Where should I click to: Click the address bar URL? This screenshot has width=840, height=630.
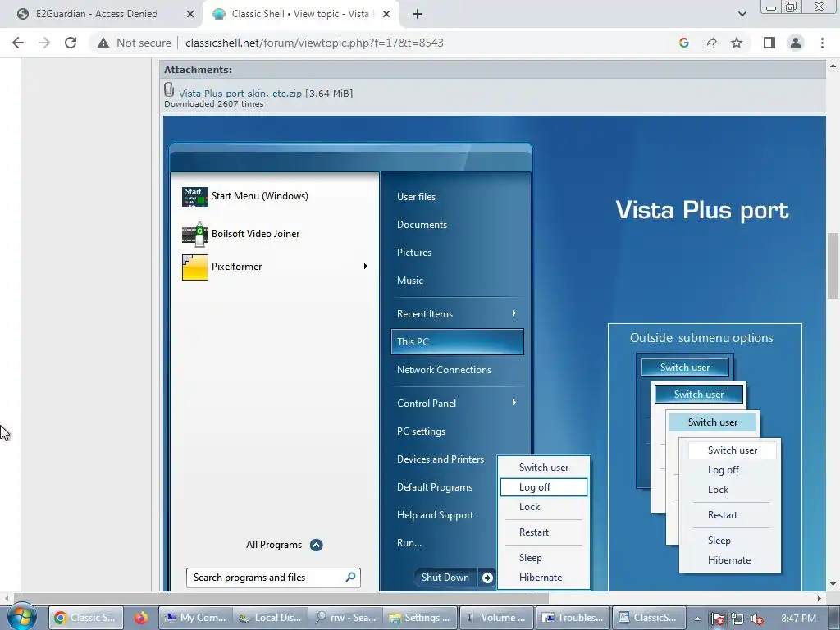click(x=314, y=43)
